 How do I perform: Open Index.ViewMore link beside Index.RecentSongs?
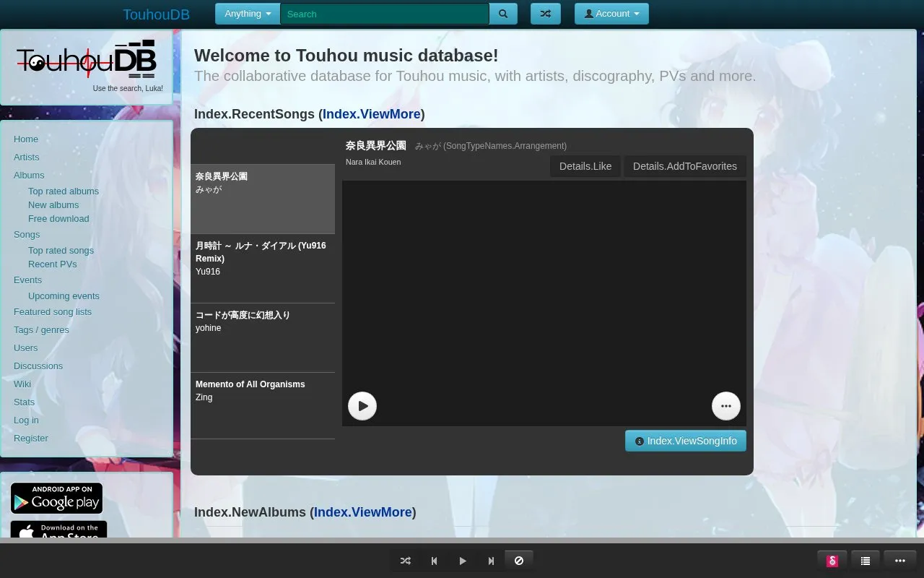pos(372,114)
